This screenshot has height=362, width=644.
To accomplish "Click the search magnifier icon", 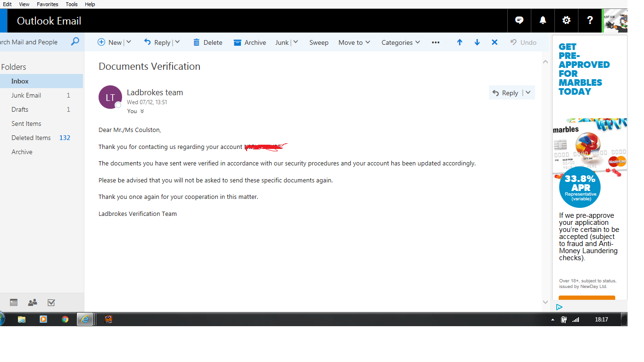I will [x=75, y=42].
